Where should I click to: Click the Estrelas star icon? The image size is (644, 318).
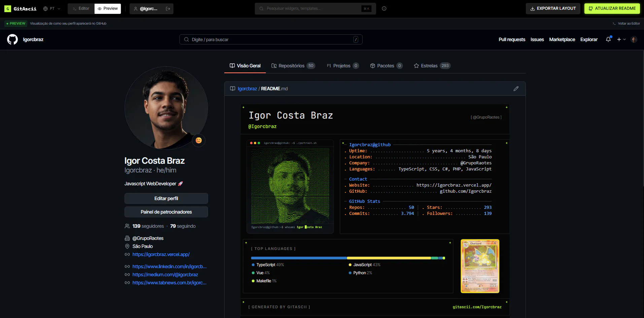[416, 66]
